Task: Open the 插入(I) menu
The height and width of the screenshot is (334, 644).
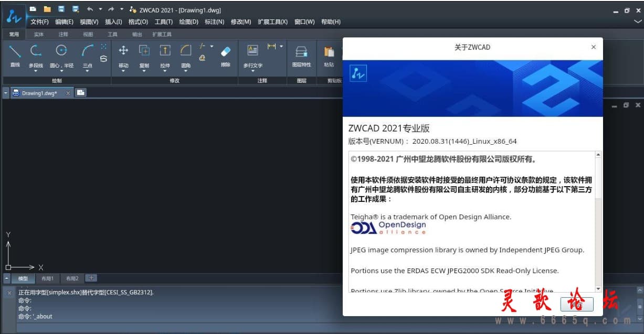Action: tap(113, 22)
